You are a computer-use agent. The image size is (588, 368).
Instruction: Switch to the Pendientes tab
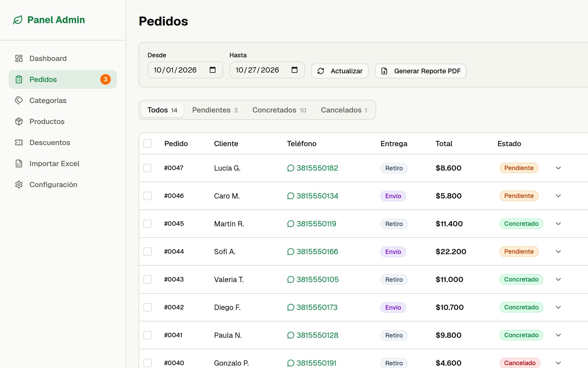(215, 110)
